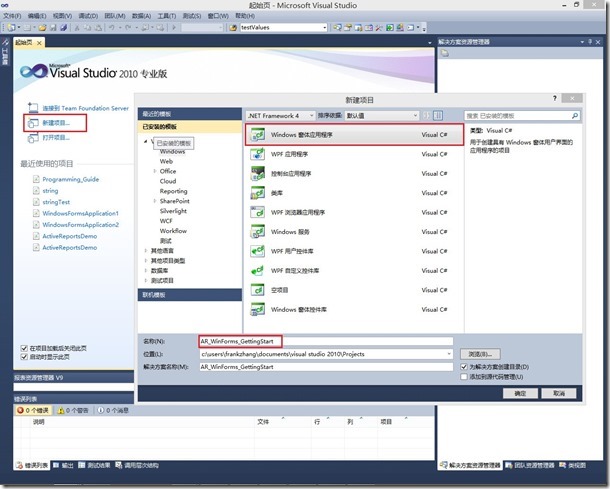Open the project location path dropdown
The height and width of the screenshot is (489, 610).
click(449, 354)
